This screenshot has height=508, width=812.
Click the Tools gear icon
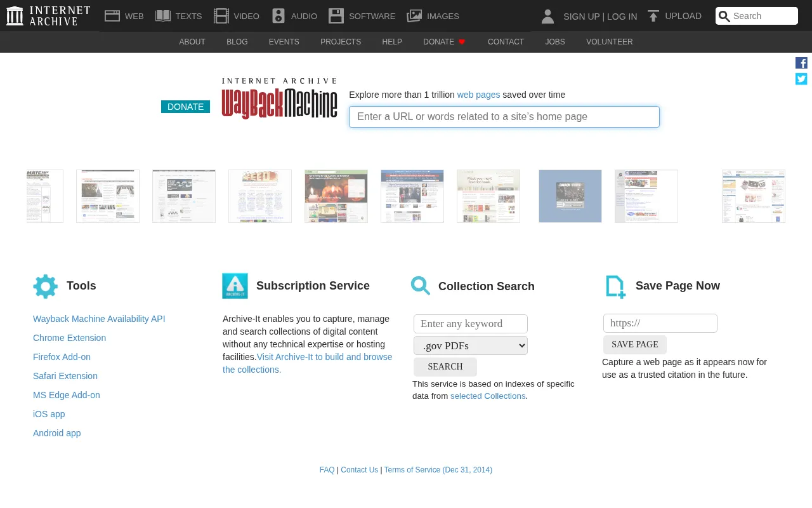[x=45, y=286]
